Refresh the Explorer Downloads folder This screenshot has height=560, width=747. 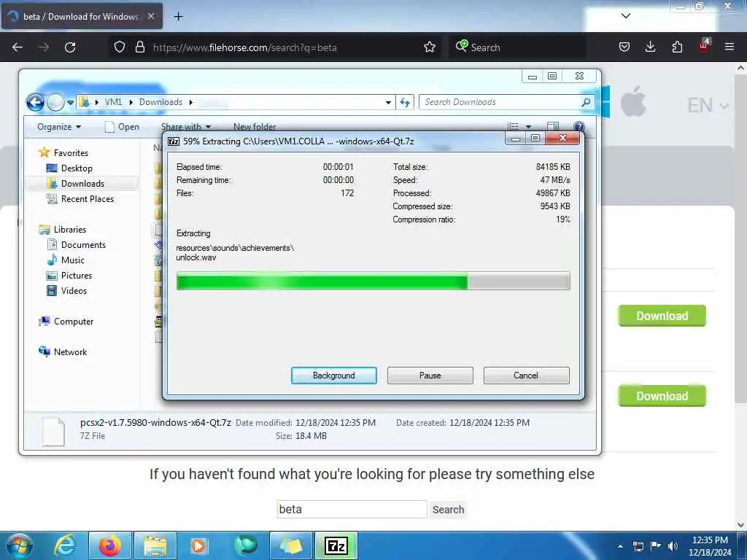point(405,102)
